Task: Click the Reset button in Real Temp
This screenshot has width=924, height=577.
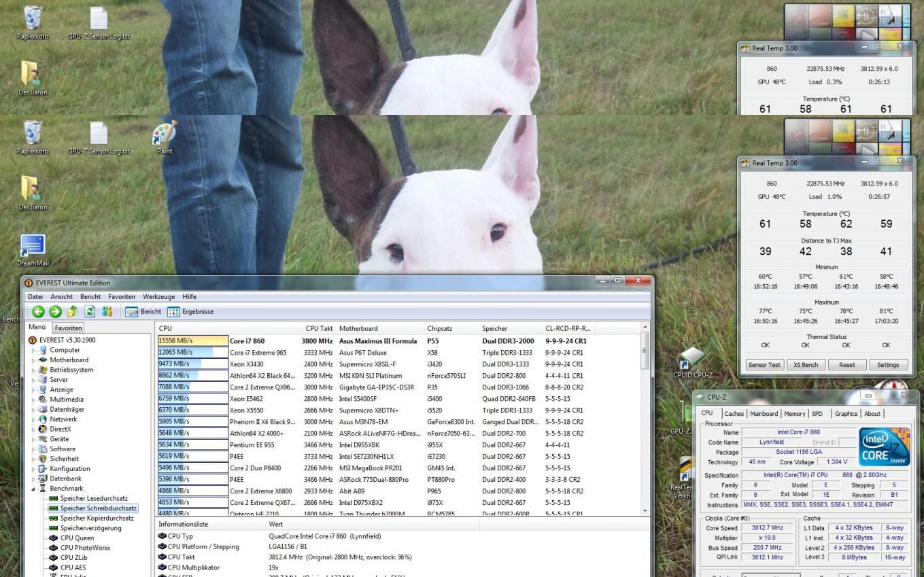Action: click(846, 364)
